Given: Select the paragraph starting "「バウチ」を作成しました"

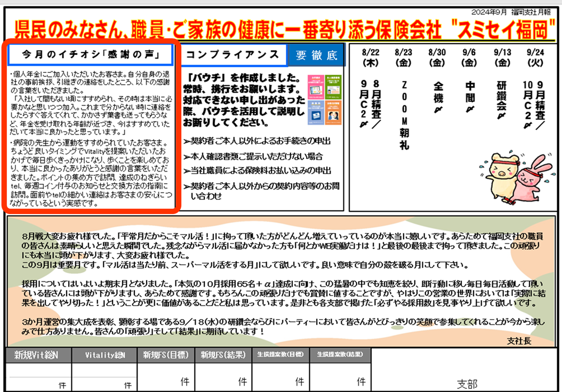Looking at the screenshot, I should pyautogui.click(x=244, y=100).
